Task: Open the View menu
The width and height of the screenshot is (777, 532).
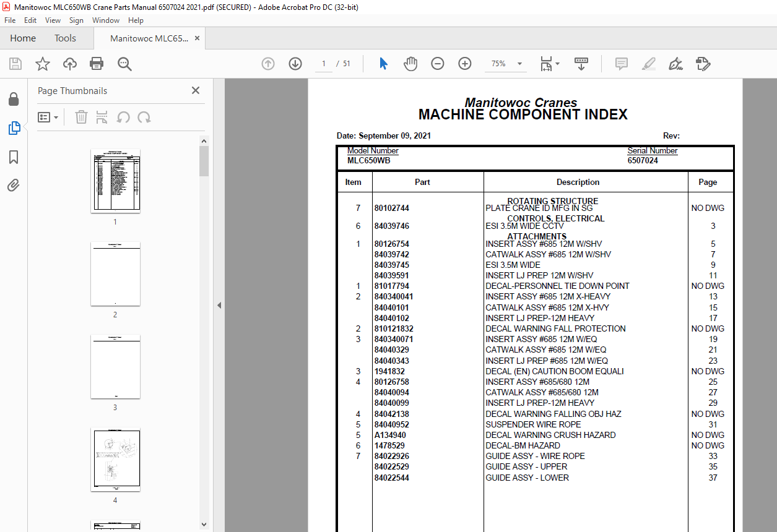Action: coord(53,20)
